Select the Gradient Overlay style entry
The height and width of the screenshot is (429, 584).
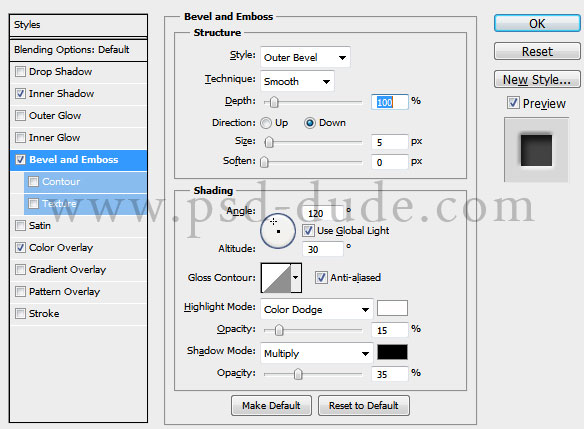[x=67, y=269]
